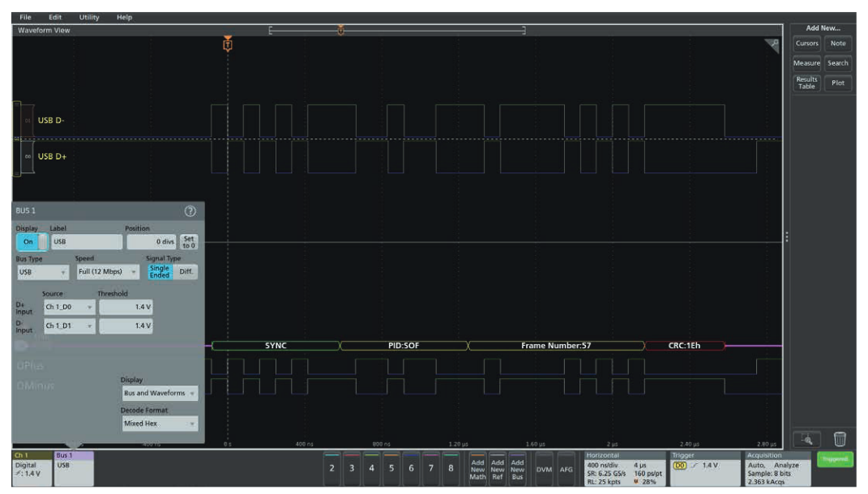Click the zoom magnifier icon
Screen dimensions: 868x494
tap(806, 439)
